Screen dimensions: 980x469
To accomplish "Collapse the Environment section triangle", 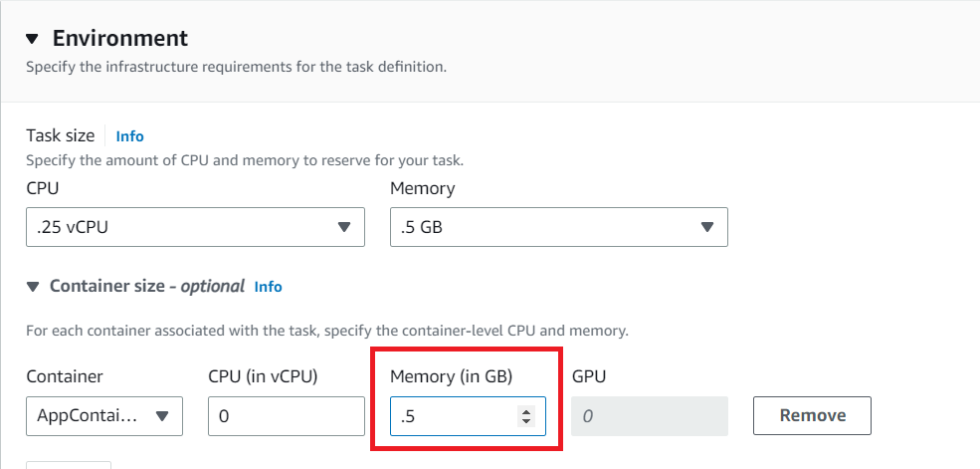I will pos(32,39).
